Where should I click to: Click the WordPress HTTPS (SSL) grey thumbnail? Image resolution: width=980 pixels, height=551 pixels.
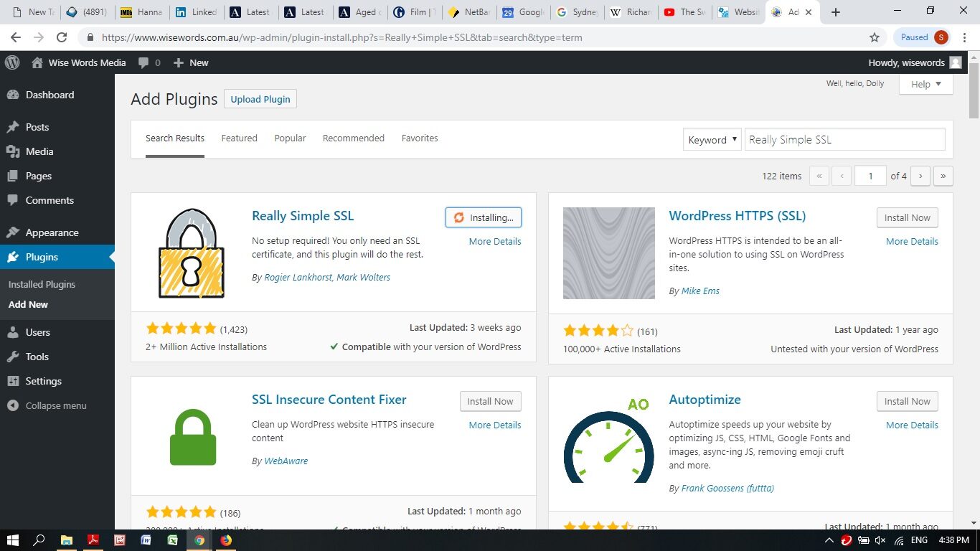[x=609, y=253]
